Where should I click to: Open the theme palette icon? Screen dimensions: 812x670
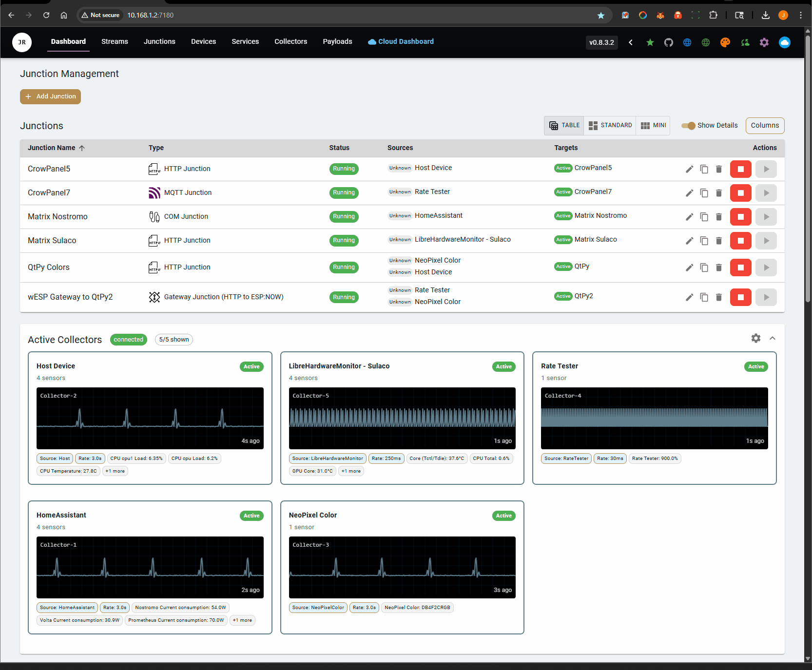click(x=725, y=42)
